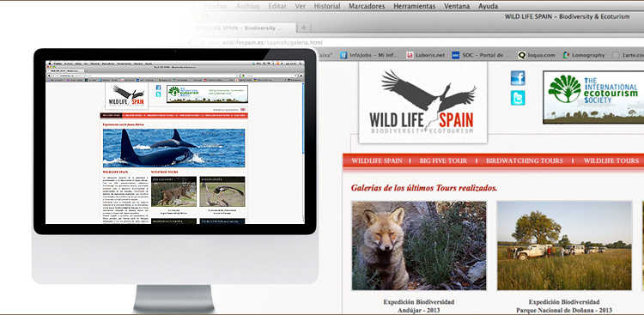Screen dimensions: 644x315
Task: Open the InfoJobs bookmark icon
Action: [x=343, y=55]
